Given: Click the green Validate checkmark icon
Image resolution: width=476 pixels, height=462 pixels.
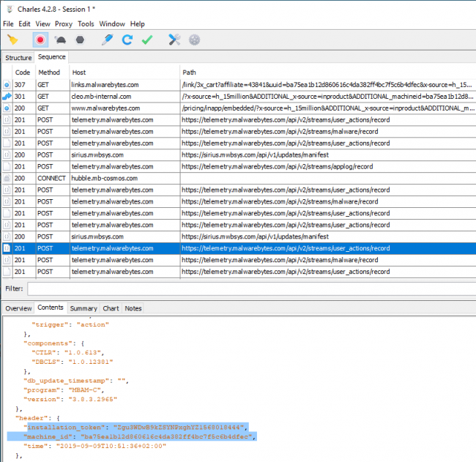Looking at the screenshot, I should (x=147, y=40).
